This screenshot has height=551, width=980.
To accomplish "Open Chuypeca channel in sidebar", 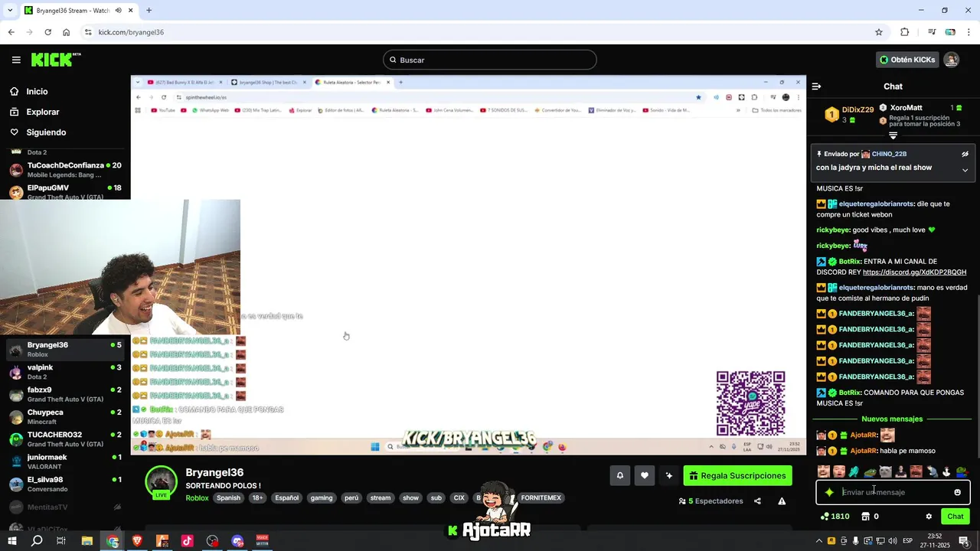I will [x=65, y=417].
